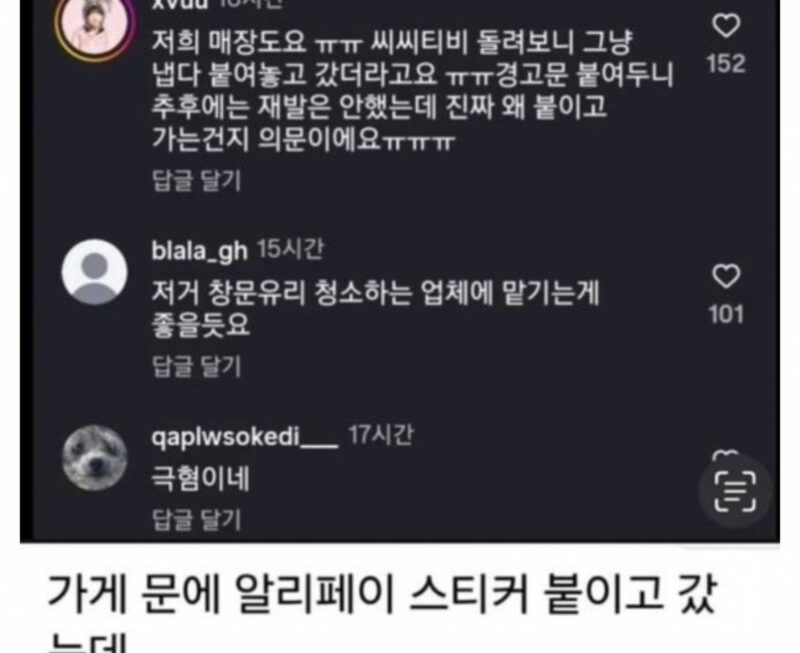Open blala_gh's default avatar
This screenshot has width=800, height=653.
(x=94, y=272)
